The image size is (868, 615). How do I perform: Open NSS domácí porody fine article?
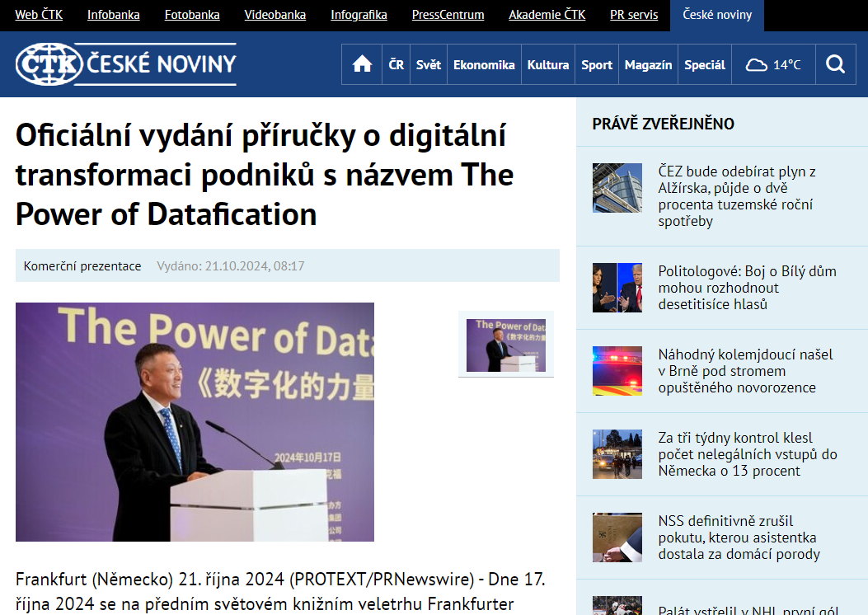click(739, 537)
